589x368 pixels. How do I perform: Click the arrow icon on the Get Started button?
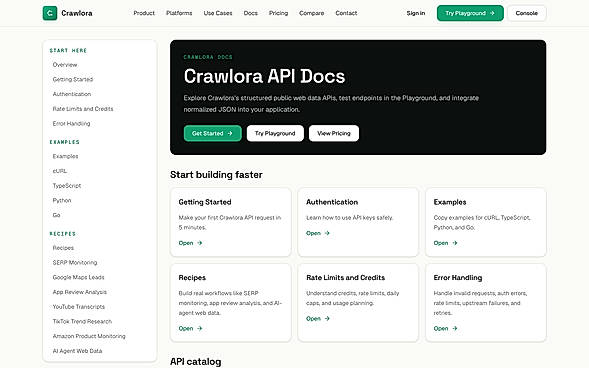coord(230,133)
